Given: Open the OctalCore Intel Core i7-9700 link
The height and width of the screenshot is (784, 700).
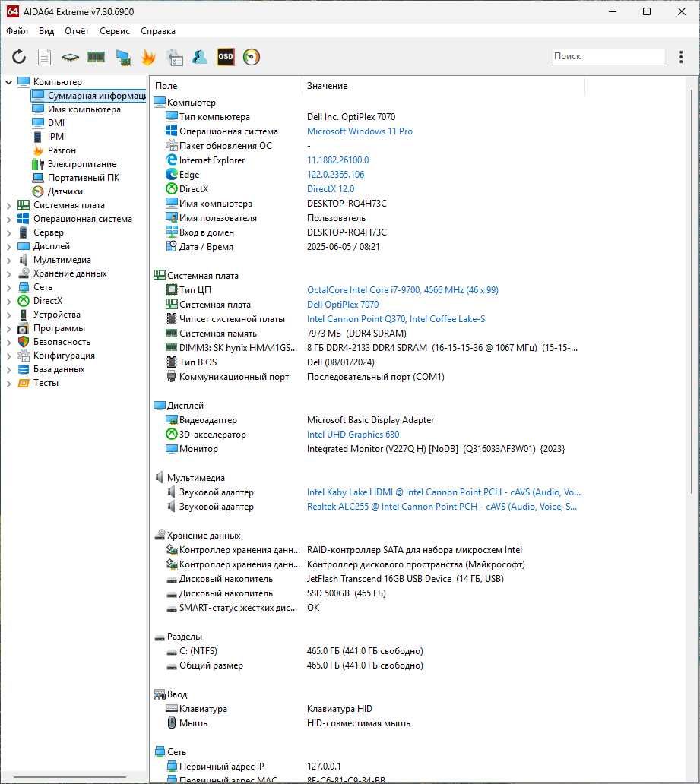Looking at the screenshot, I should 402,290.
